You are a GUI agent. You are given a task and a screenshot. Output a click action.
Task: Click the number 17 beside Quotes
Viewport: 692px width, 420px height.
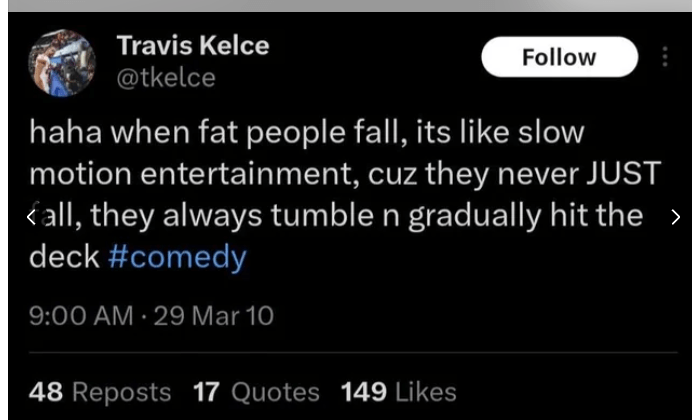point(207,392)
